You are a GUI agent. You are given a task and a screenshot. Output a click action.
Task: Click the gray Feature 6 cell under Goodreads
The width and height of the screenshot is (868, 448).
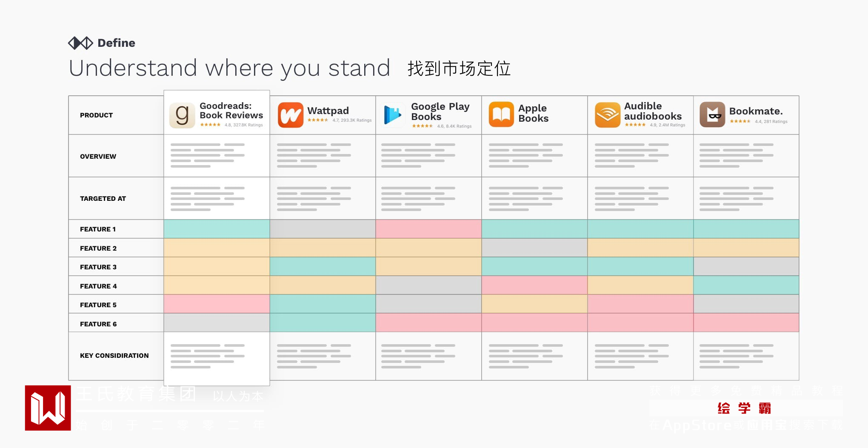click(x=217, y=322)
